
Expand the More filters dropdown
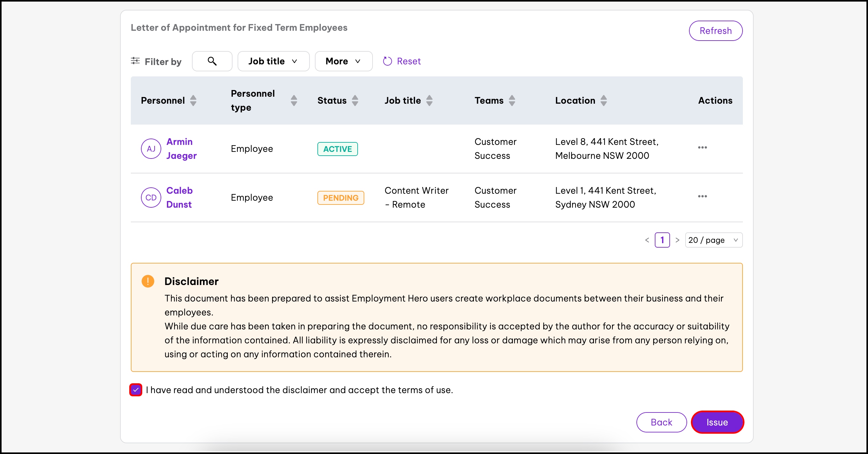[343, 61]
